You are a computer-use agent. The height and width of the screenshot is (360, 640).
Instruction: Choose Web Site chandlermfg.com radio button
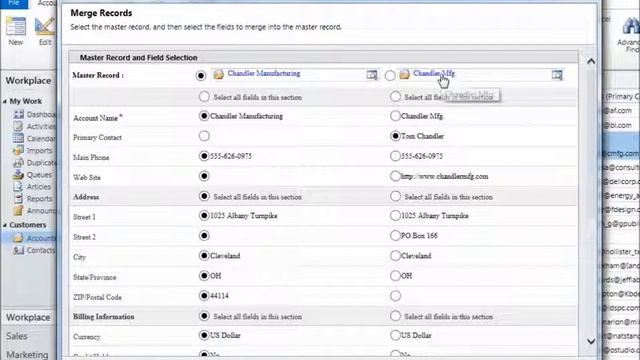395,176
